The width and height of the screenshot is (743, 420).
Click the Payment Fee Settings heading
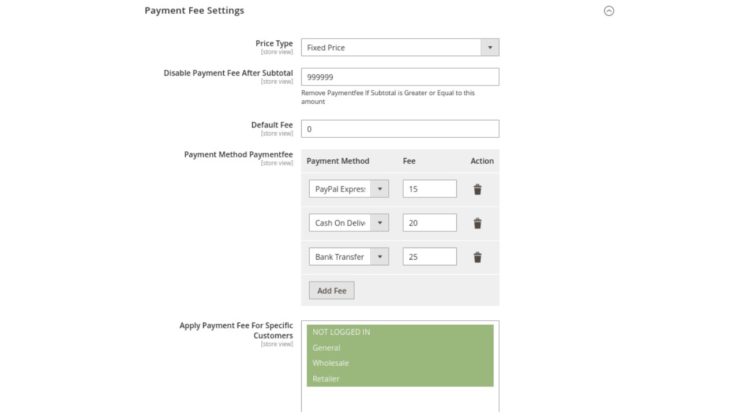194,10
